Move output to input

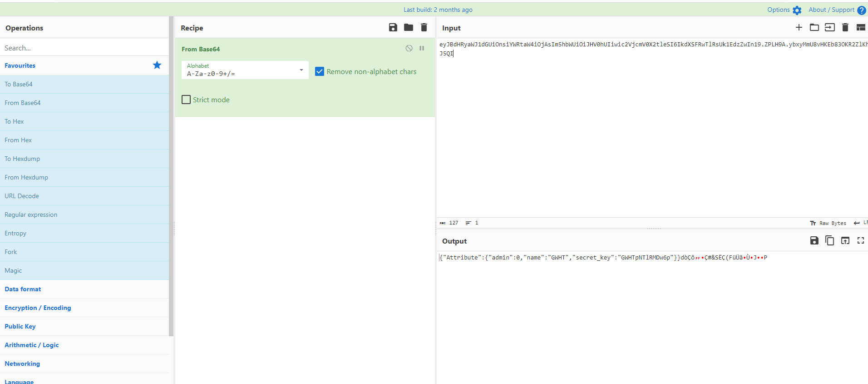pyautogui.click(x=845, y=241)
